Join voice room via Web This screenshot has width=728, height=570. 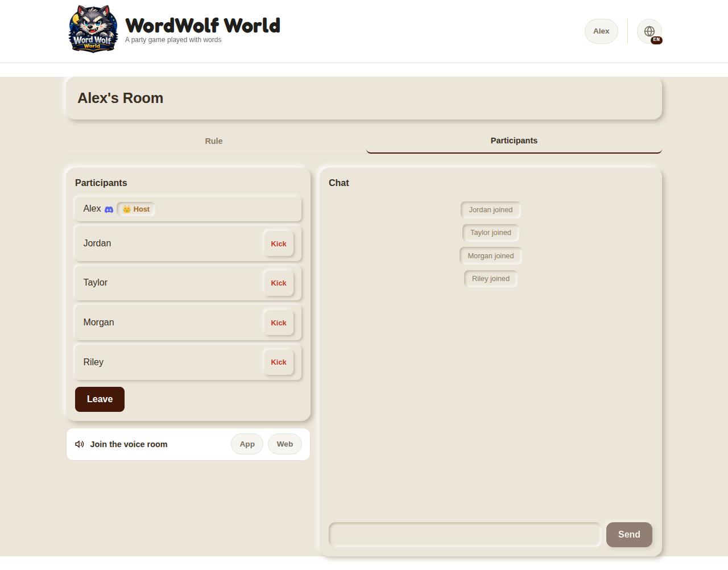click(x=285, y=444)
